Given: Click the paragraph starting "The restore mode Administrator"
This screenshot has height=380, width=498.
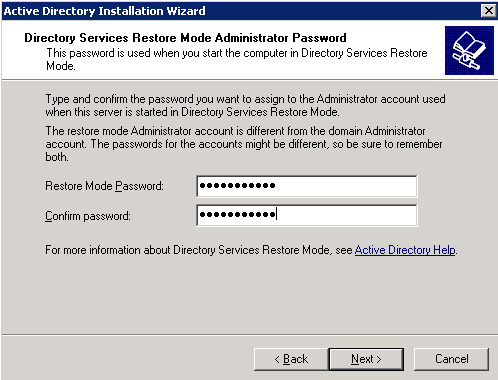Looking at the screenshot, I should point(244,144).
